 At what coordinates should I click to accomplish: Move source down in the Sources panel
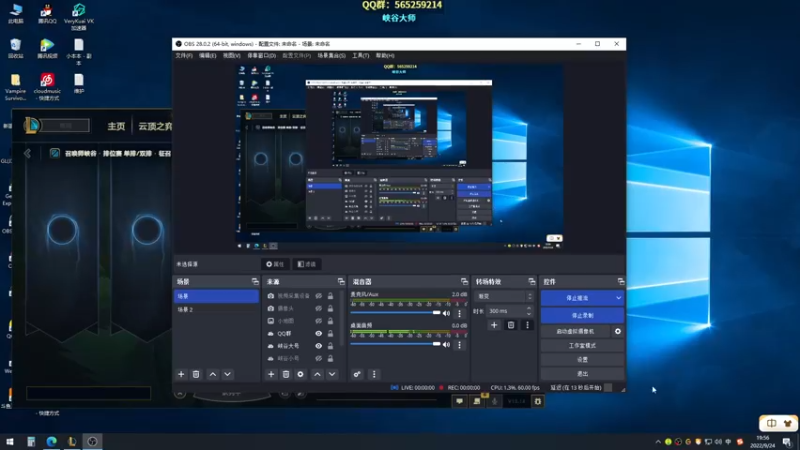(332, 374)
